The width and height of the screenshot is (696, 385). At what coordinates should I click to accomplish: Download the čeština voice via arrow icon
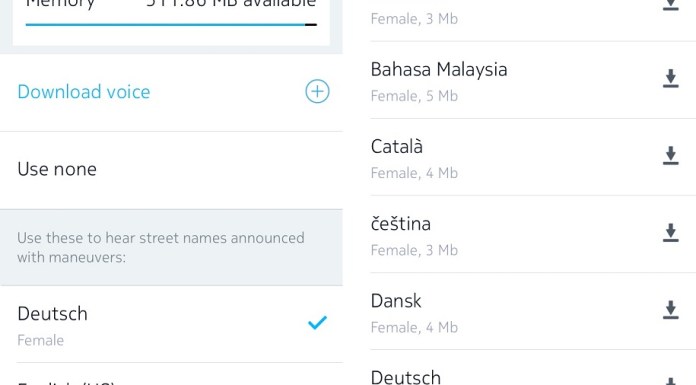point(671,233)
